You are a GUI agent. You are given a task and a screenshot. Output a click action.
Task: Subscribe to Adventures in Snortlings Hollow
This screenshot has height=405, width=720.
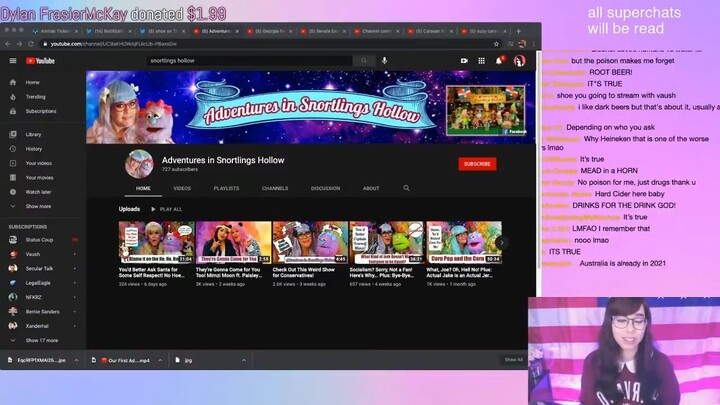(477, 164)
